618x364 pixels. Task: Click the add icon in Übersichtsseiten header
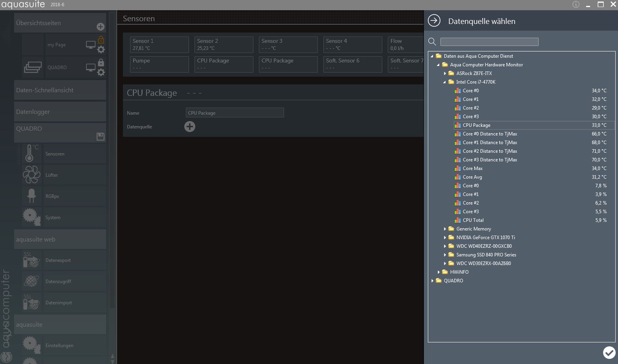click(x=101, y=27)
